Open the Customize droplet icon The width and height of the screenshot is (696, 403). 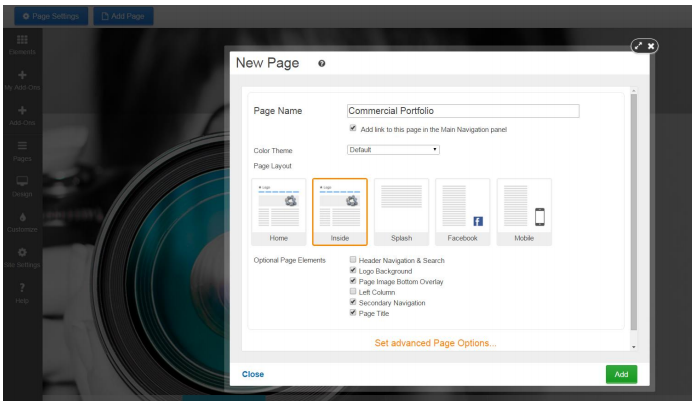[x=22, y=217]
